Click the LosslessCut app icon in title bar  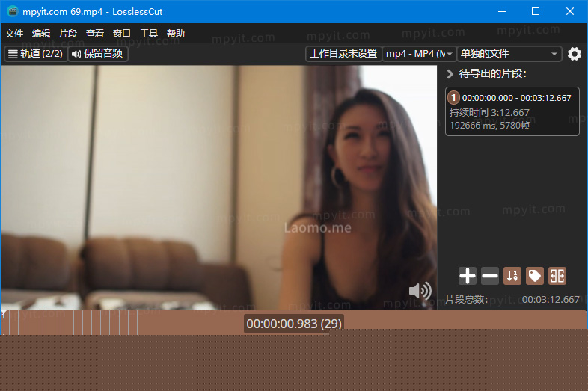coord(13,11)
